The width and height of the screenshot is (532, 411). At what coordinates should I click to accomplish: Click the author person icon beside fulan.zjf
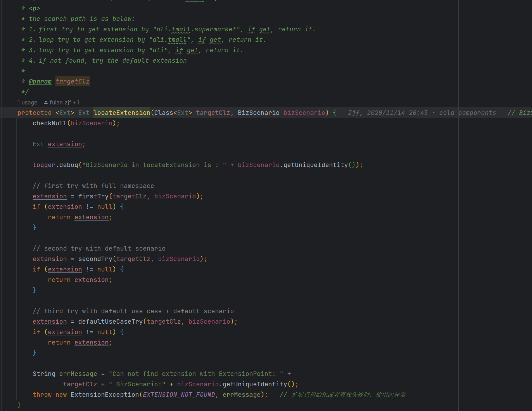pos(46,103)
